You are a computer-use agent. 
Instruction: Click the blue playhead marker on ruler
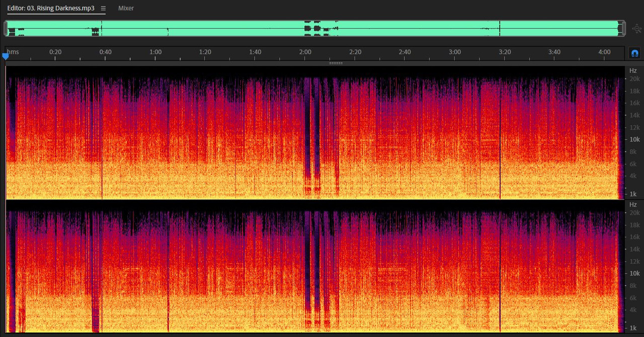click(x=6, y=56)
